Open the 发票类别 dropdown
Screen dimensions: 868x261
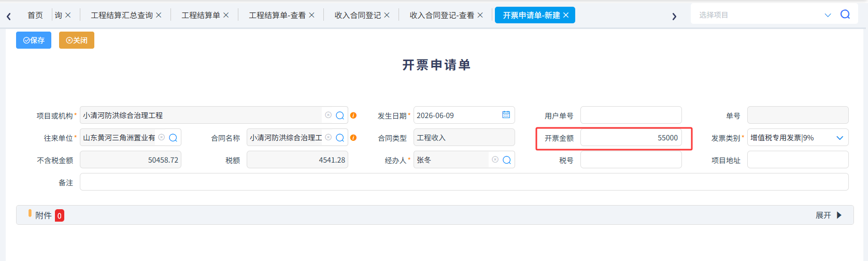[x=839, y=138]
